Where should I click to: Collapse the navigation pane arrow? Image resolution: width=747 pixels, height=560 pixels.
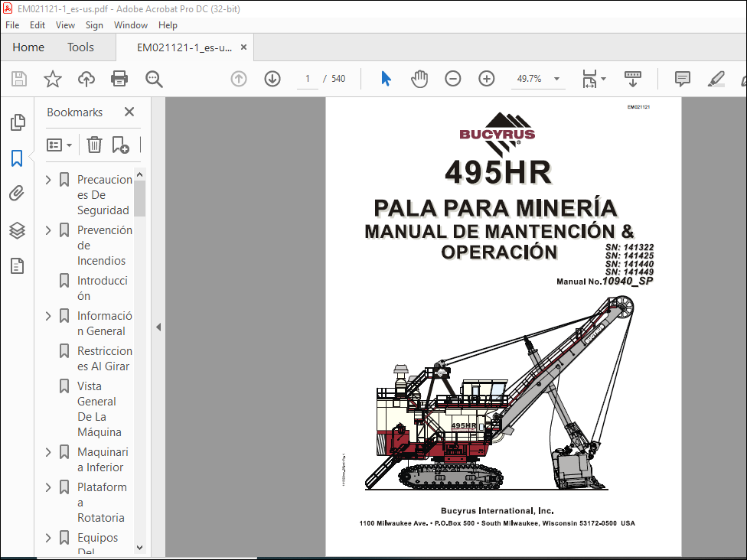(158, 327)
